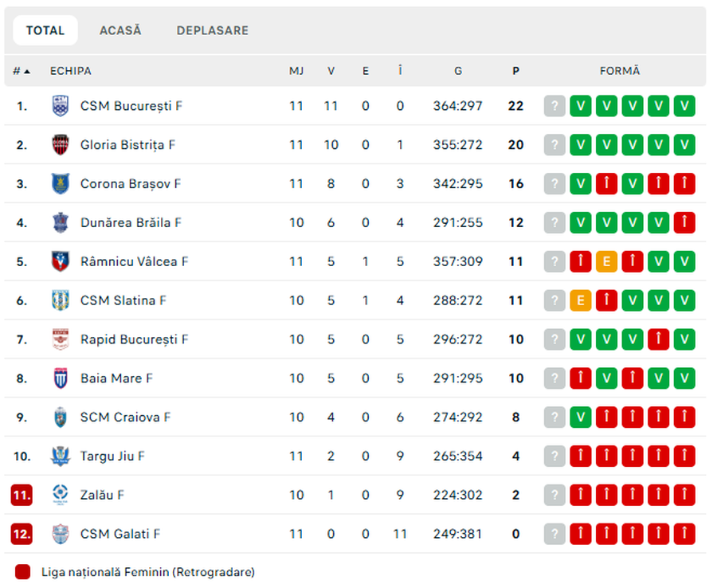This screenshot has width=717, height=588.
Task: Click the gray question mark badge for CSM Galati
Action: coord(554,534)
